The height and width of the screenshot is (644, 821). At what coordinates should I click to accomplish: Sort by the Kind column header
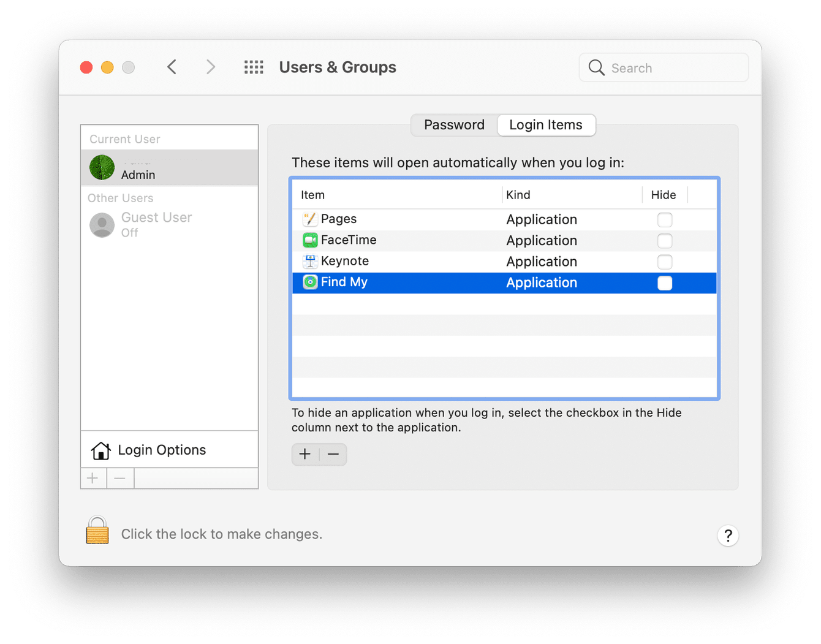click(572, 195)
